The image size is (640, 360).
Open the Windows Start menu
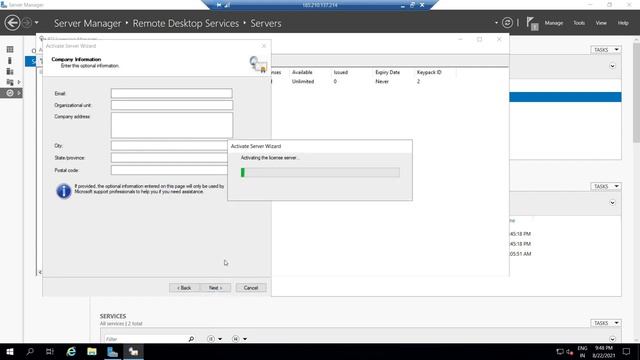click(x=10, y=351)
